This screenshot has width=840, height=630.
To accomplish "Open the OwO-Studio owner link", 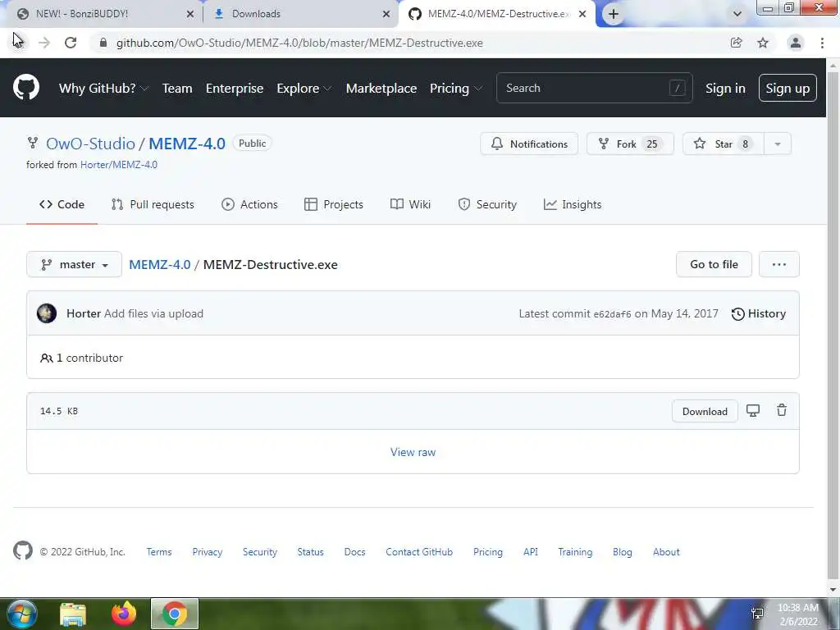I will 90,144.
